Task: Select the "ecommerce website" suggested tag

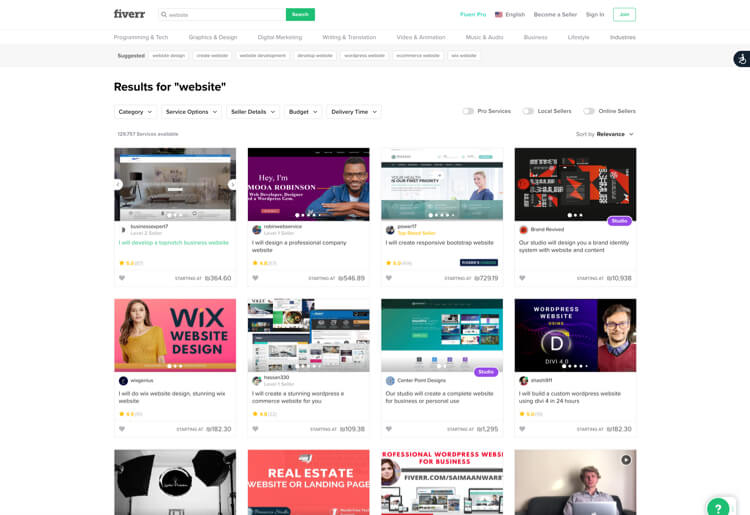Action: [418, 56]
